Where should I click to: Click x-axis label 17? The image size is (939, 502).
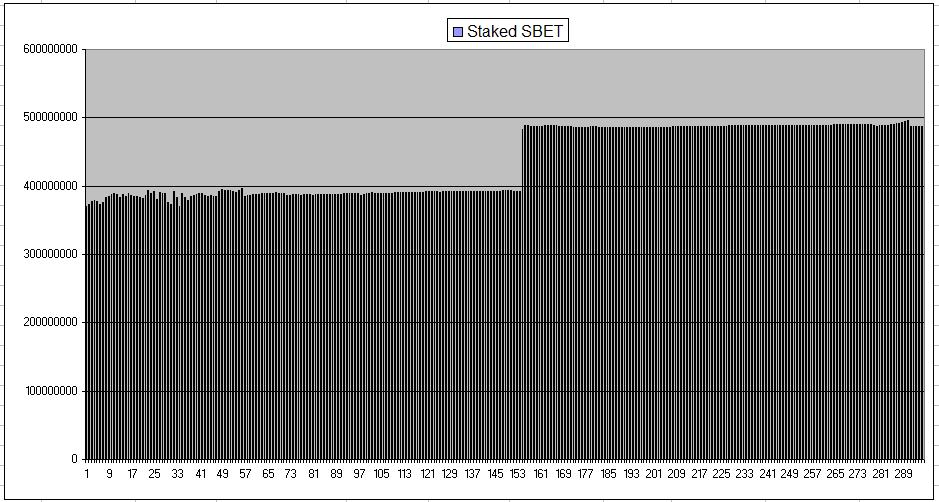[132, 474]
